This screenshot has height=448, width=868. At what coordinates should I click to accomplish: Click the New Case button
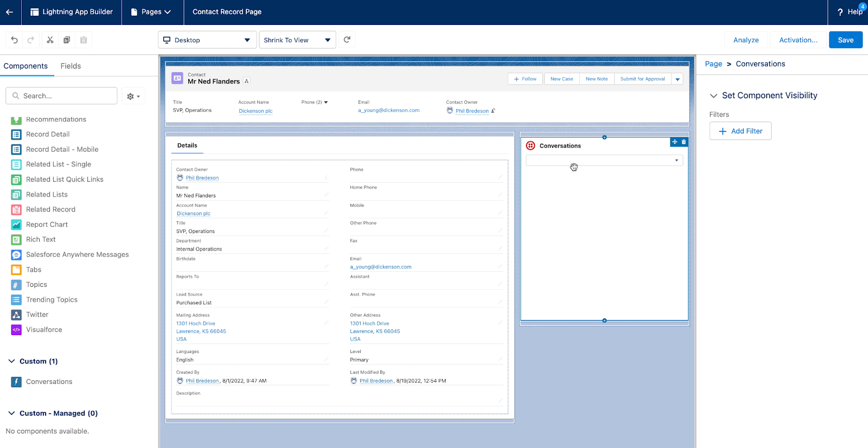tap(561, 79)
